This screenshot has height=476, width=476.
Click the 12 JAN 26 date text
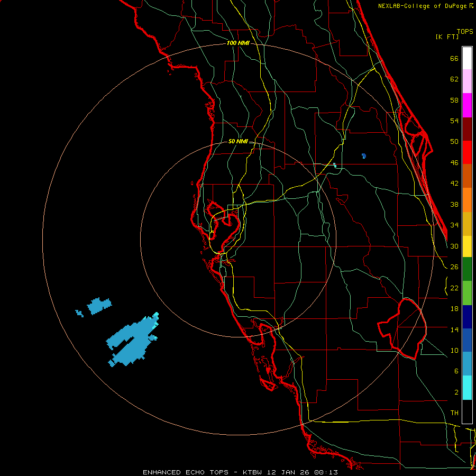pyautogui.click(x=288, y=472)
